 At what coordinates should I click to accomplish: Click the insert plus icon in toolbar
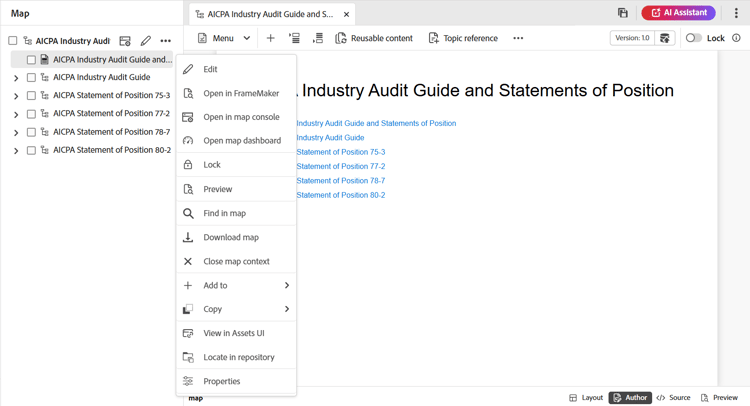270,38
